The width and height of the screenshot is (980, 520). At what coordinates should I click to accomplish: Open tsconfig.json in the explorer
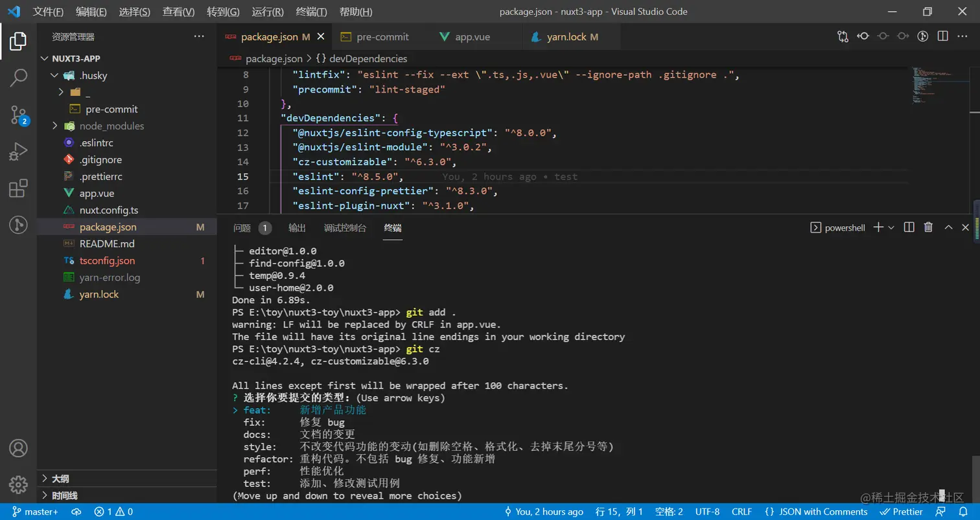point(127,261)
